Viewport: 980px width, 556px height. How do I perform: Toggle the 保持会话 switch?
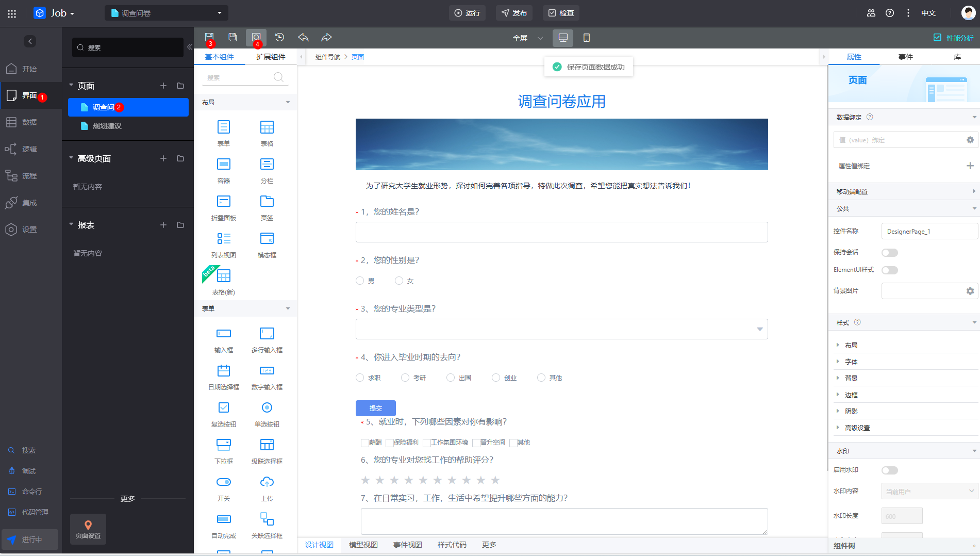890,253
